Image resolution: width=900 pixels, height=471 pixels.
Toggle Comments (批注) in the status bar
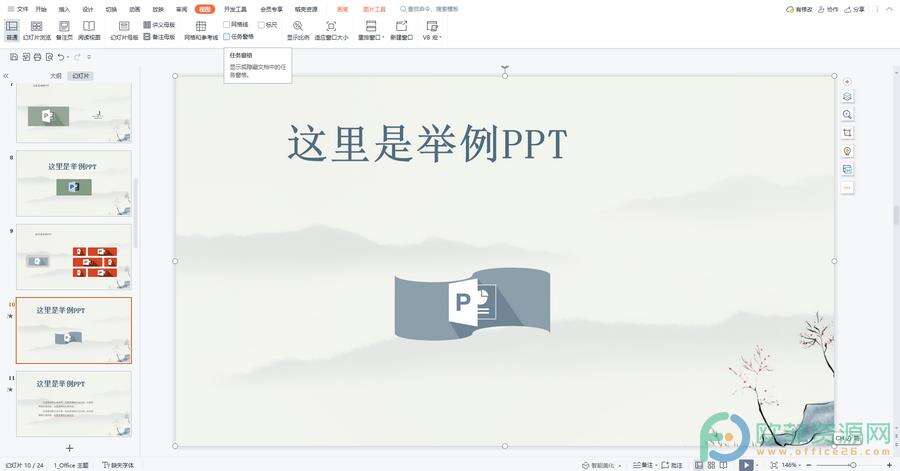(x=672, y=465)
